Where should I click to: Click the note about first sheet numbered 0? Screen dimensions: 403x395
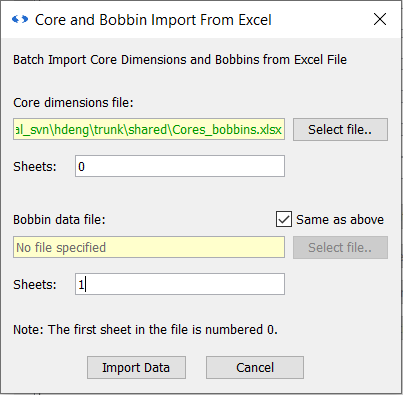tap(145, 330)
